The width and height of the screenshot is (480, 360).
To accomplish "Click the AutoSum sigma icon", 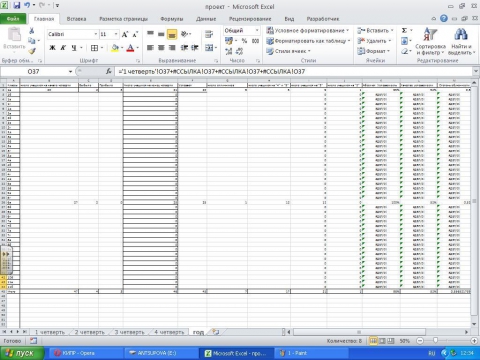I will coord(404,30).
